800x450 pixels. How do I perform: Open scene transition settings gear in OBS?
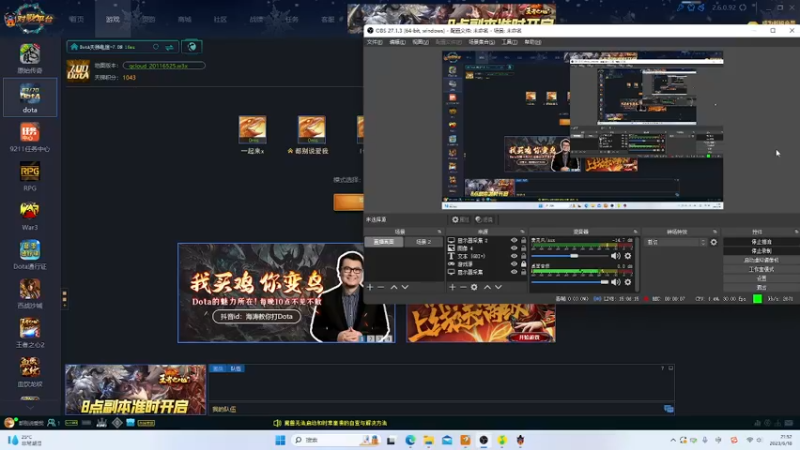coord(714,242)
